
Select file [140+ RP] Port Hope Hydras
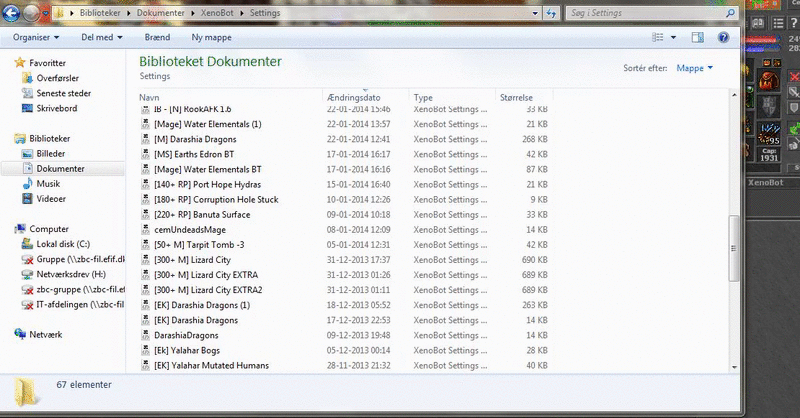pyautogui.click(x=208, y=184)
